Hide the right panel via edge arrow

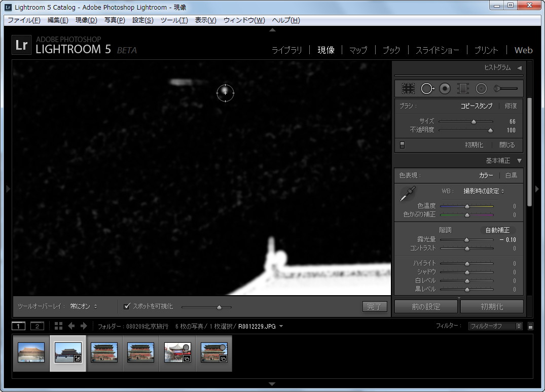[537, 189]
